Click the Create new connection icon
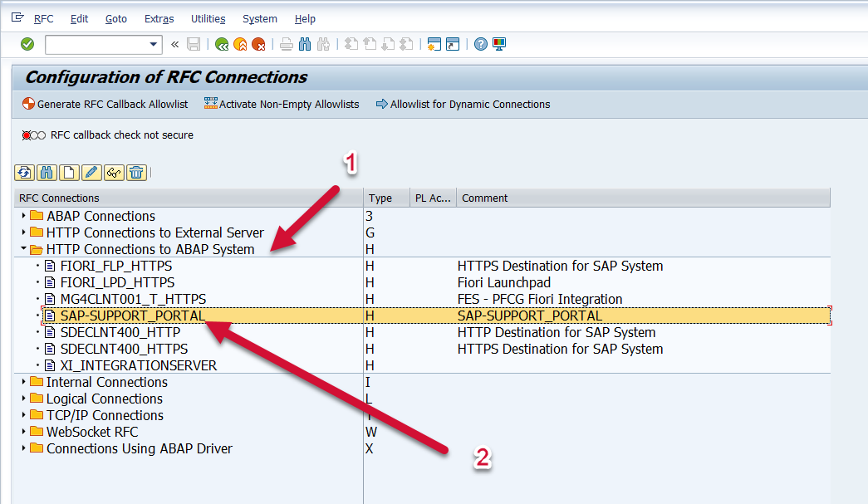868x504 pixels. pyautogui.click(x=69, y=173)
